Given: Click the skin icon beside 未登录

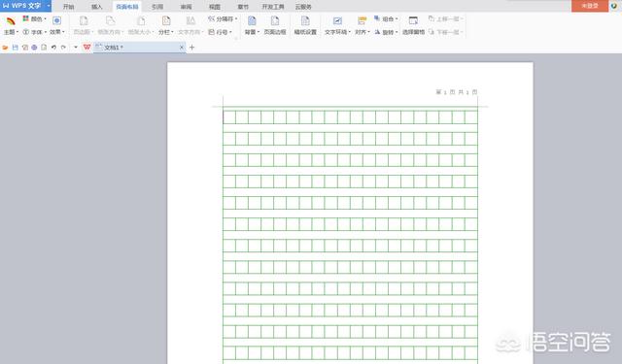Looking at the screenshot, I should [x=614, y=6].
